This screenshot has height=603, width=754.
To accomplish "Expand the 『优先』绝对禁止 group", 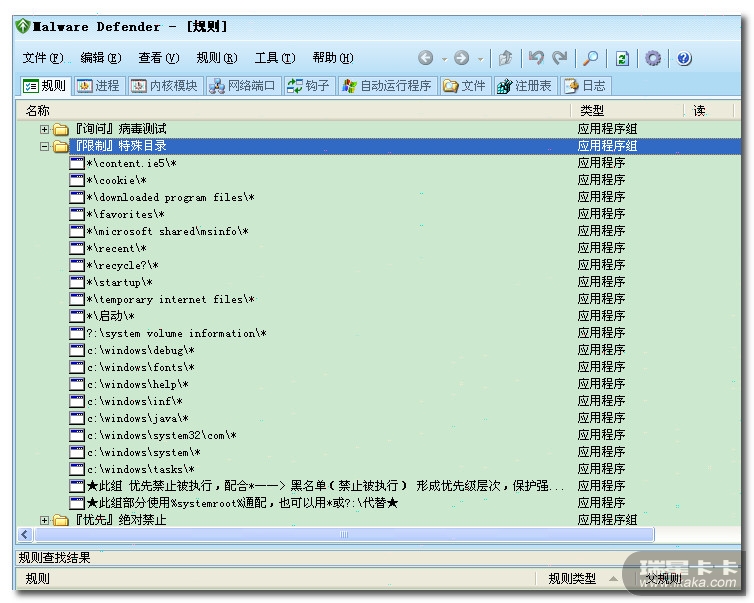I will pyautogui.click(x=44, y=520).
